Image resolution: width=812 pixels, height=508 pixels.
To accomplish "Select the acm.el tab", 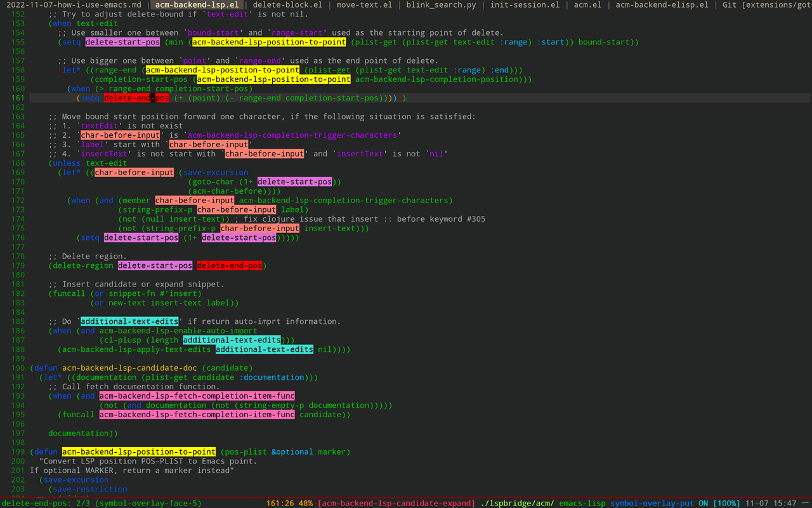I will coord(588,5).
